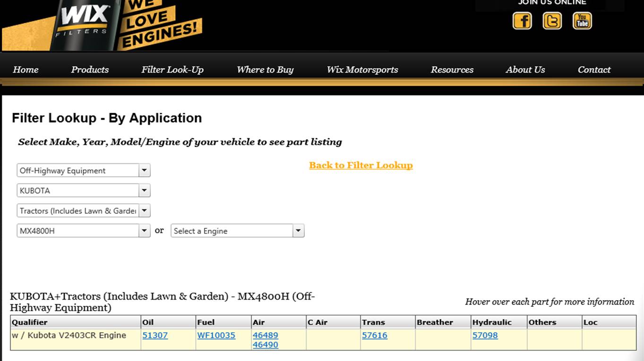This screenshot has width=644, height=361.
Task: Open air filter part 46490
Action: pos(266,344)
